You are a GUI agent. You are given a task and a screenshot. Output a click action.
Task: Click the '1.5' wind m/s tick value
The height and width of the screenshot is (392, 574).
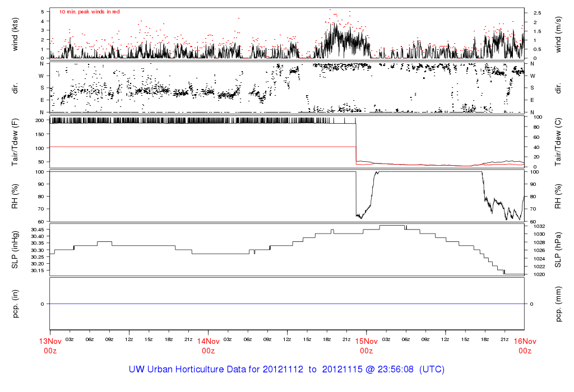[537, 31]
